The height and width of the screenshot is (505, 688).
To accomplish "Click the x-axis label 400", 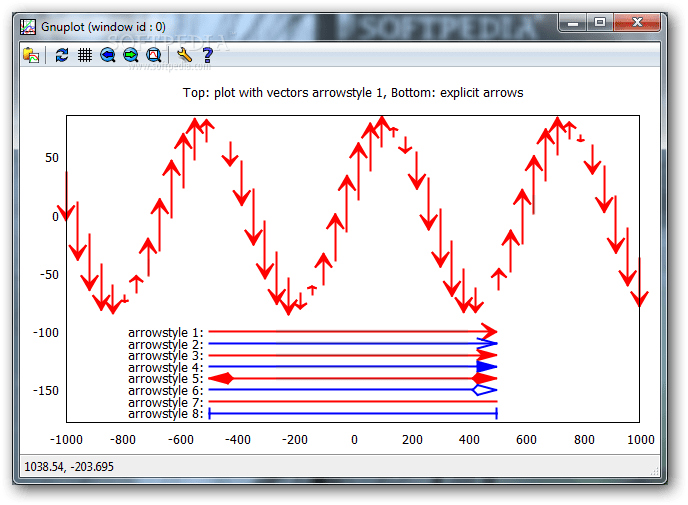I will [x=469, y=440].
